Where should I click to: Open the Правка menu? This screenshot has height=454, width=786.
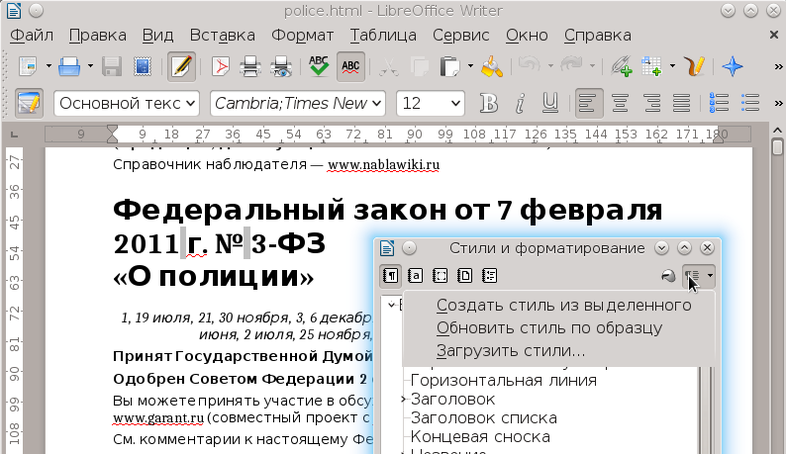click(97, 36)
